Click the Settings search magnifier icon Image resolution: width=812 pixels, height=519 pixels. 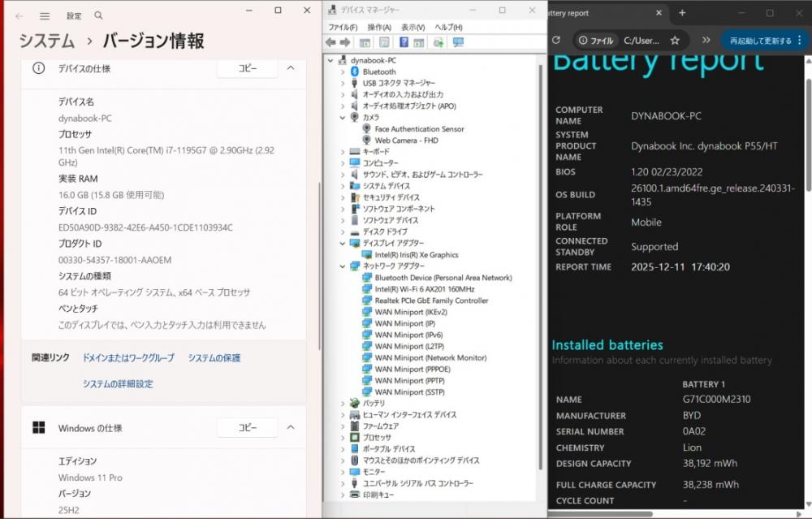(x=98, y=15)
